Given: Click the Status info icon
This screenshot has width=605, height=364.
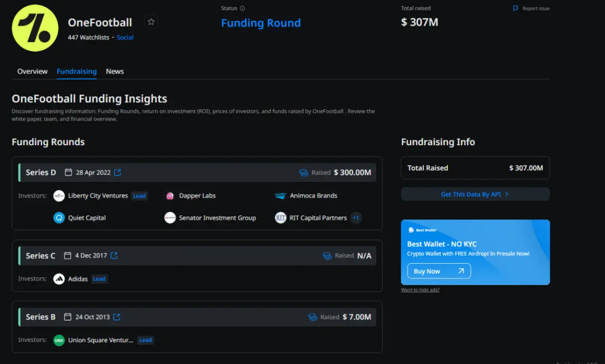Looking at the screenshot, I should click(242, 9).
